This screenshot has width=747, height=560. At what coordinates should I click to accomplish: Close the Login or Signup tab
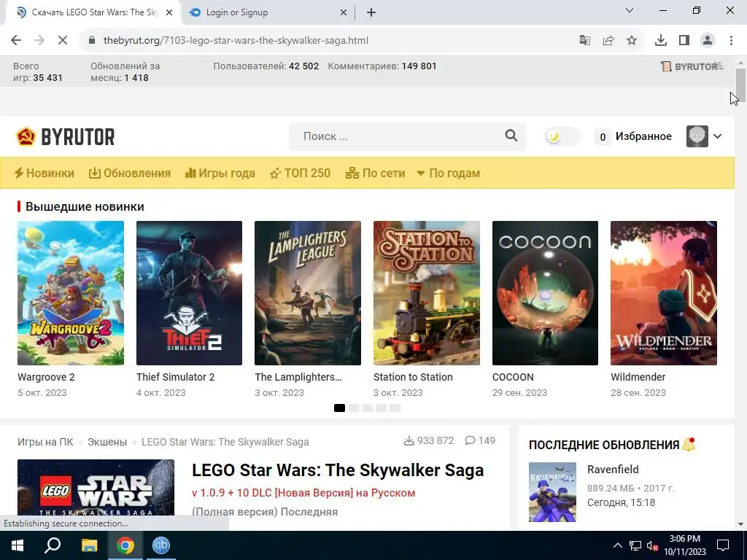click(344, 13)
